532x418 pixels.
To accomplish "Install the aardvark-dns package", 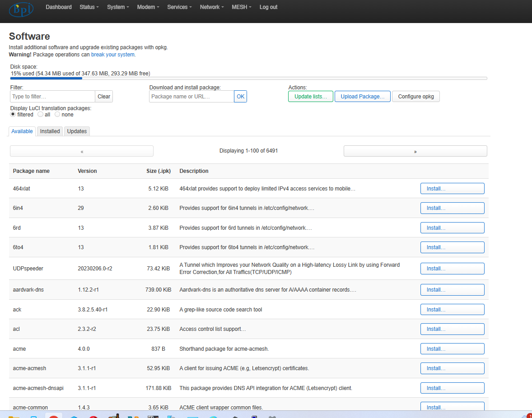I will [x=452, y=290].
